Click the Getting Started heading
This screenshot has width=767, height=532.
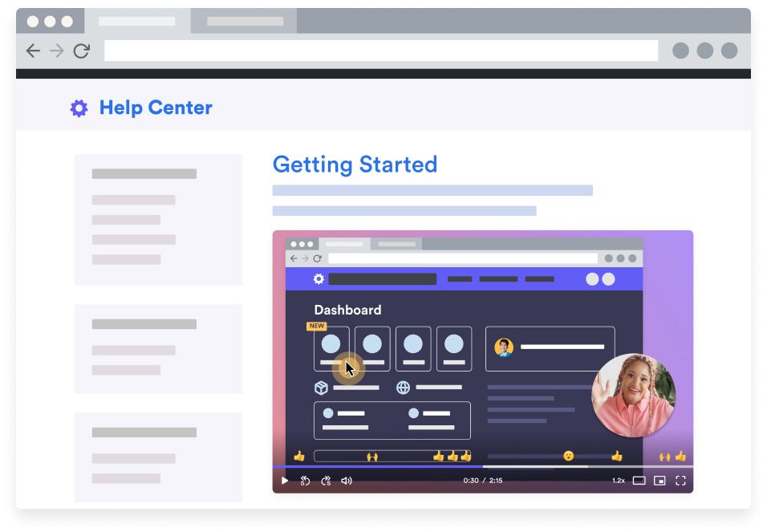click(x=355, y=164)
